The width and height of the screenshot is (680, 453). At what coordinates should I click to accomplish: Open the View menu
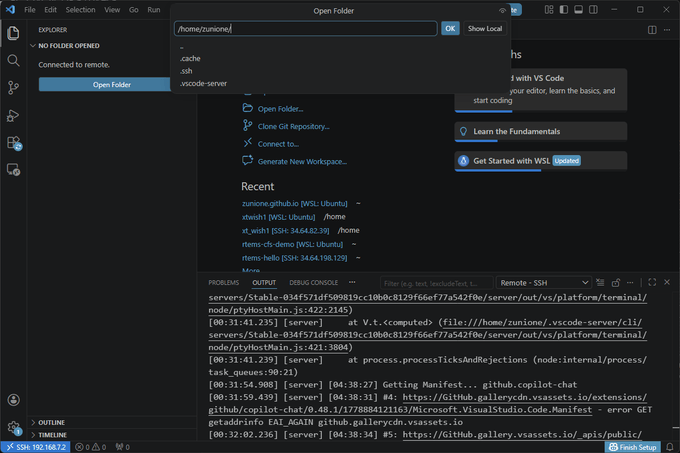tap(112, 10)
